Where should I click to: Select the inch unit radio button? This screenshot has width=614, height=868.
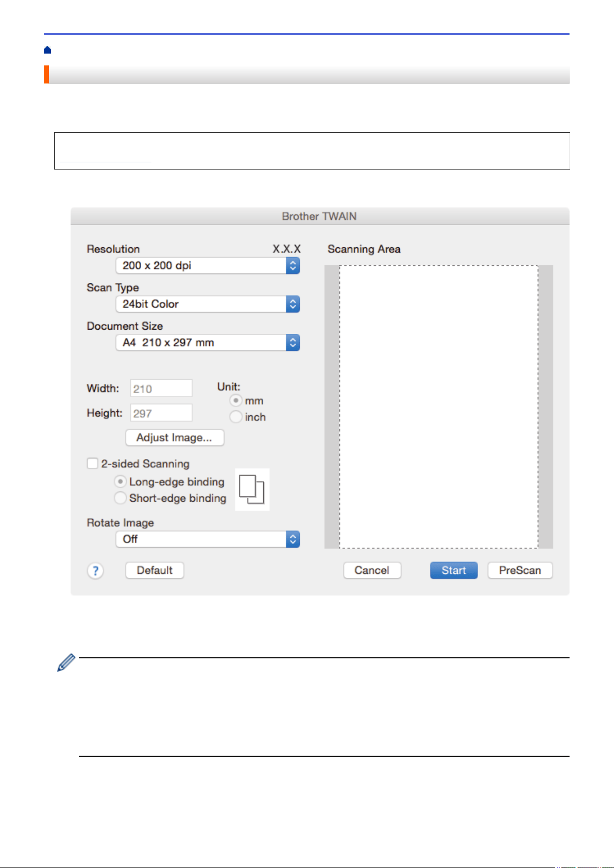(236, 417)
